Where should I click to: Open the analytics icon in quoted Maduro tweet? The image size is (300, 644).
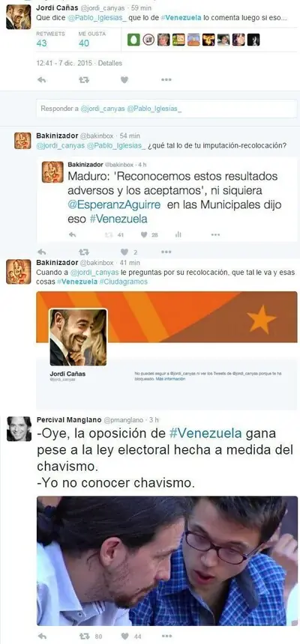(178, 234)
